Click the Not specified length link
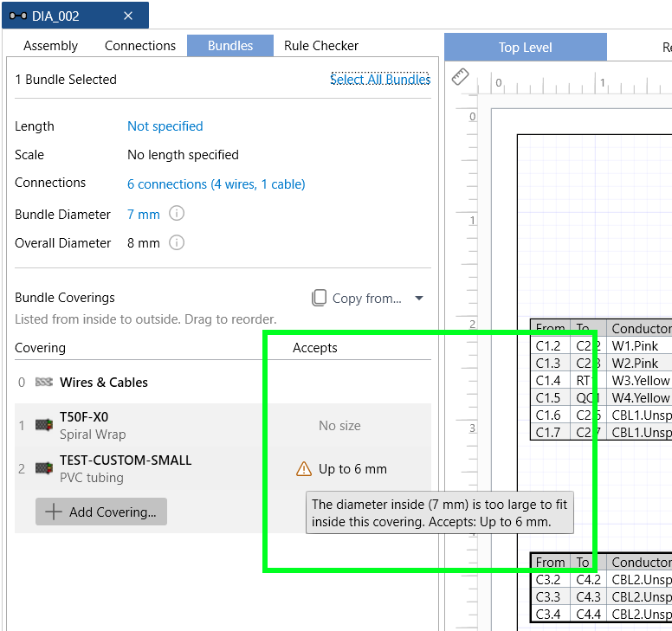This screenshot has width=672, height=631. point(165,126)
